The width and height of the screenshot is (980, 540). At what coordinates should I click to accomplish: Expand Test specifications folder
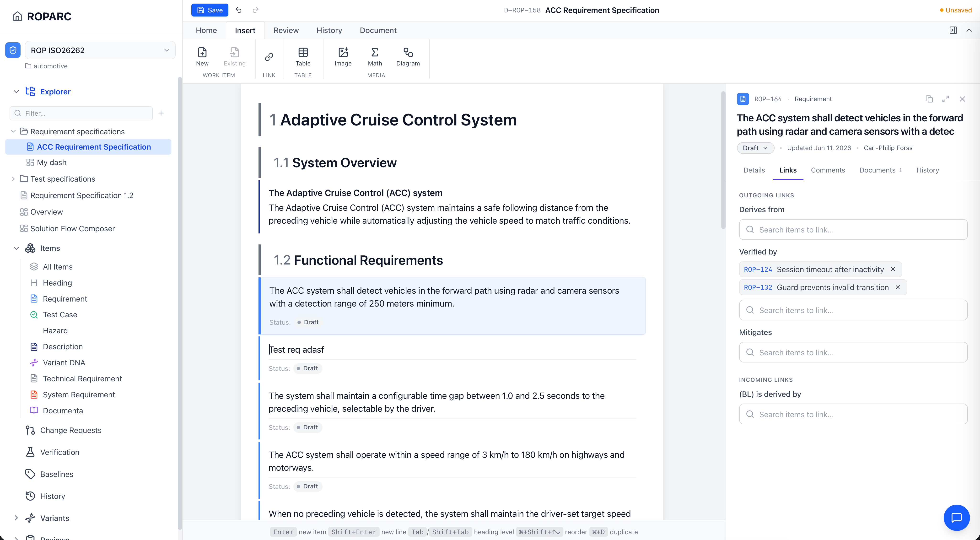click(x=13, y=179)
